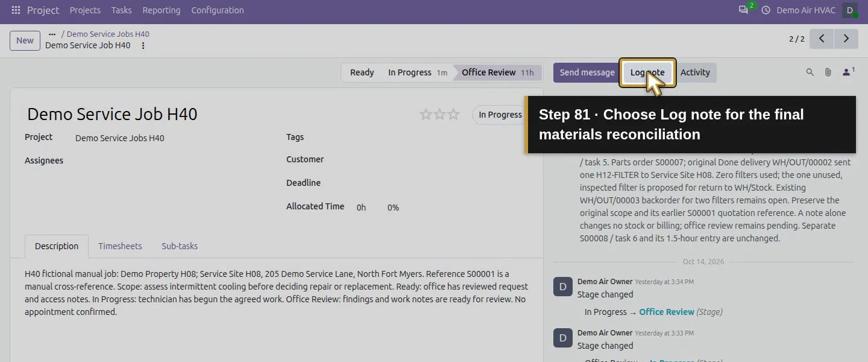Switch to the Timesheets tab
The width and height of the screenshot is (868, 362).
(x=120, y=246)
